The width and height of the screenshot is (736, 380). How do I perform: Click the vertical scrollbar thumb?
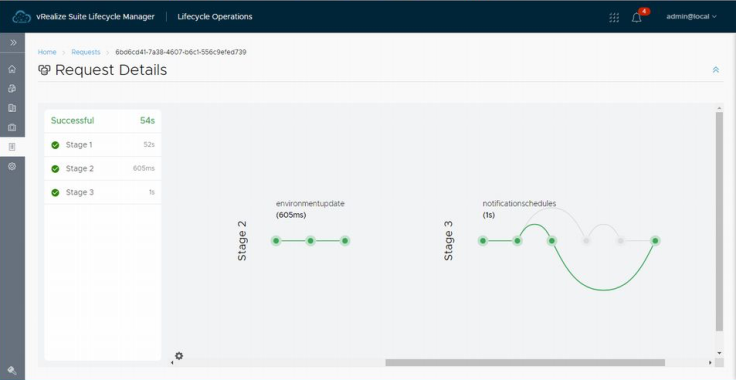[719, 221]
